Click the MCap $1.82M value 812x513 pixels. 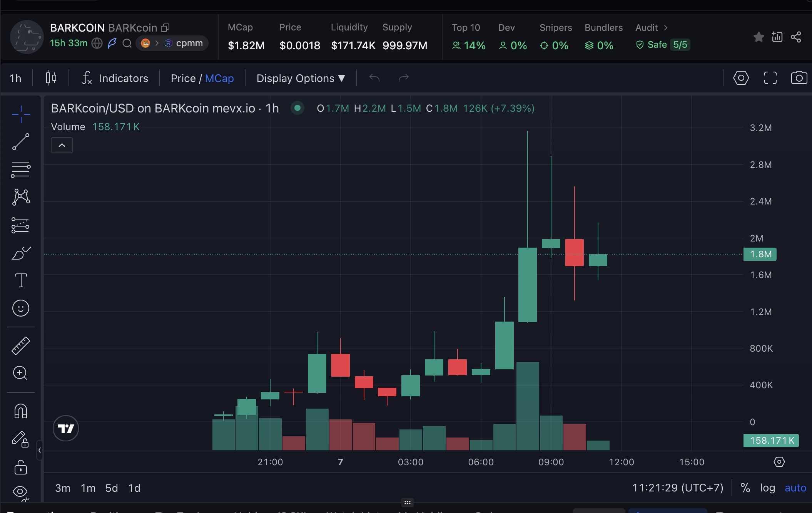point(246,45)
